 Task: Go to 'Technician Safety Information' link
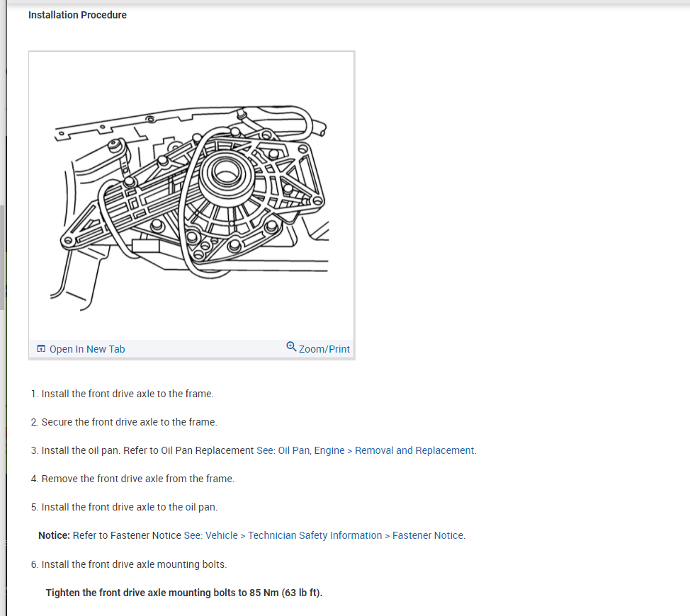click(x=315, y=535)
